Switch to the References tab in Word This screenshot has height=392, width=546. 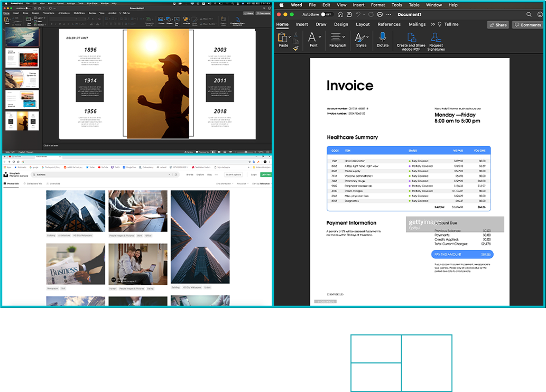pos(389,24)
